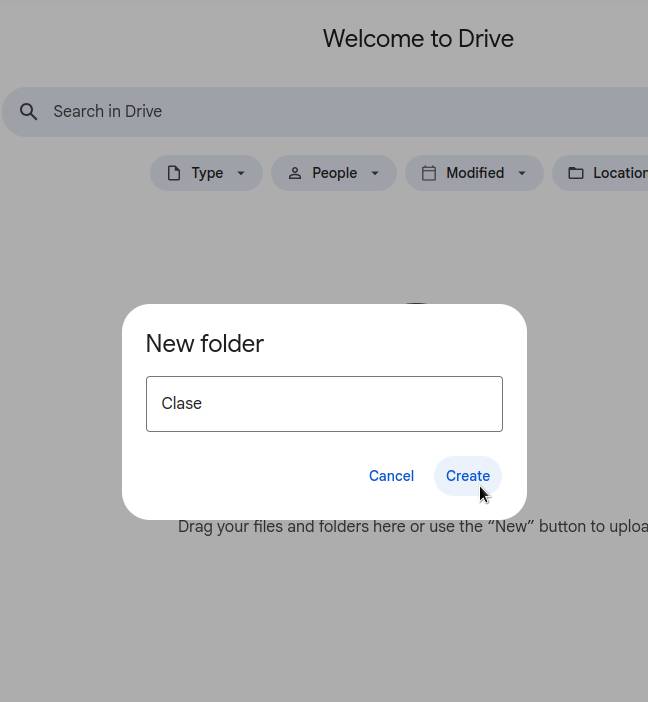Focus the Search in Drive box
The image size is (648, 702).
click(326, 111)
